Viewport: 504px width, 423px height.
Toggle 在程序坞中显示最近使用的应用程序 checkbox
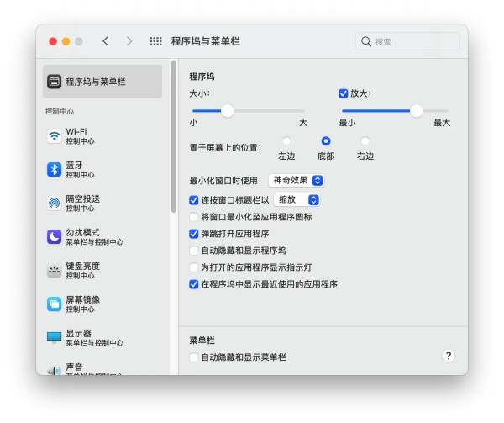coord(193,284)
